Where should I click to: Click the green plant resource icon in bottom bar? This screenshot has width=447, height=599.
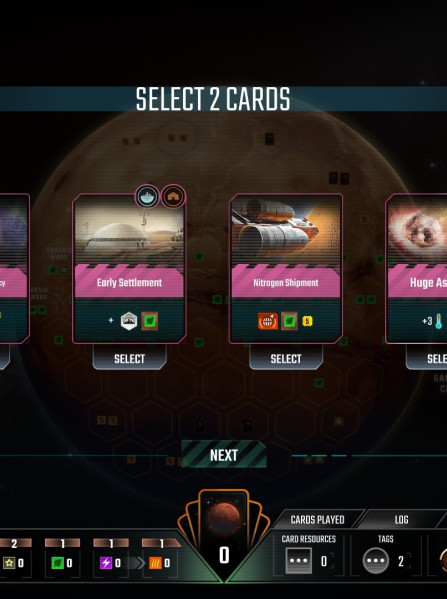pyautogui.click(x=58, y=563)
